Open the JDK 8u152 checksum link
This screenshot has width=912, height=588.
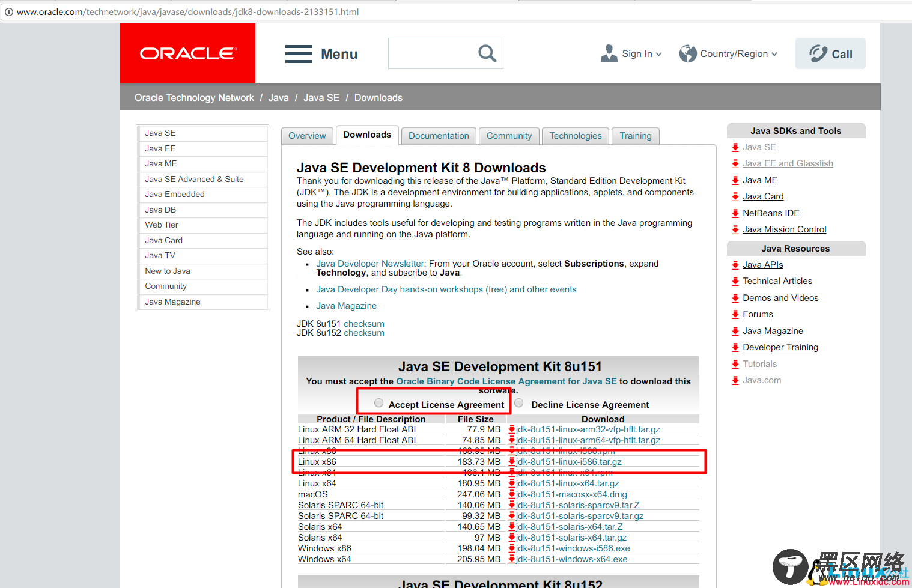(364, 333)
